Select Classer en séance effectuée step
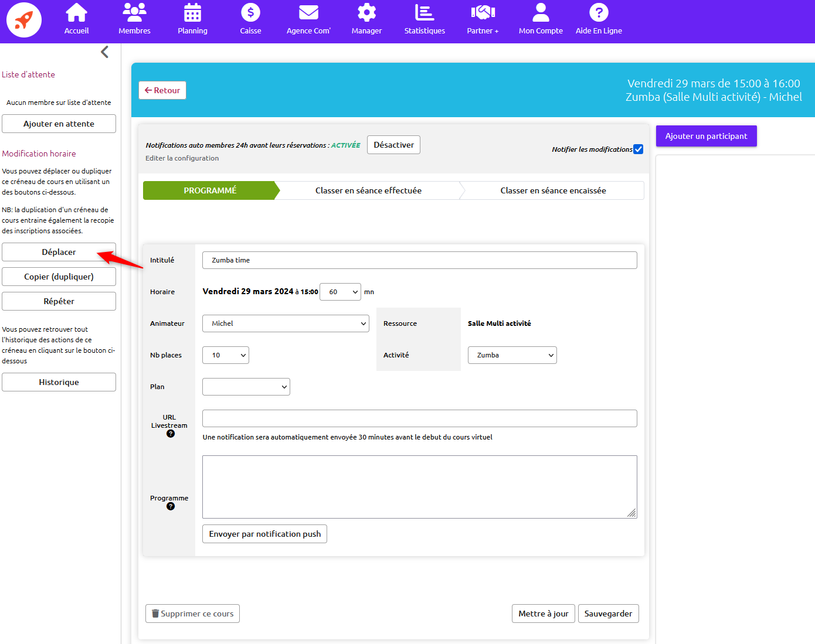The image size is (815, 644). pyautogui.click(x=368, y=190)
